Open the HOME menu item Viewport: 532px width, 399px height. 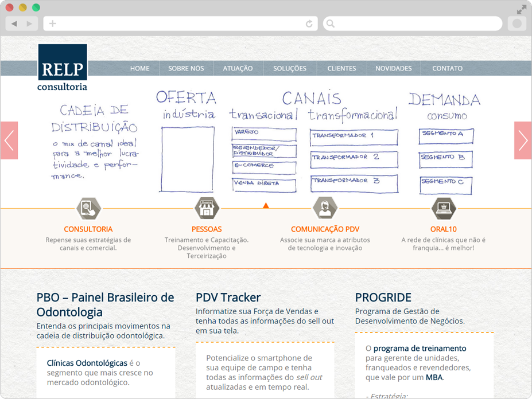(139, 68)
